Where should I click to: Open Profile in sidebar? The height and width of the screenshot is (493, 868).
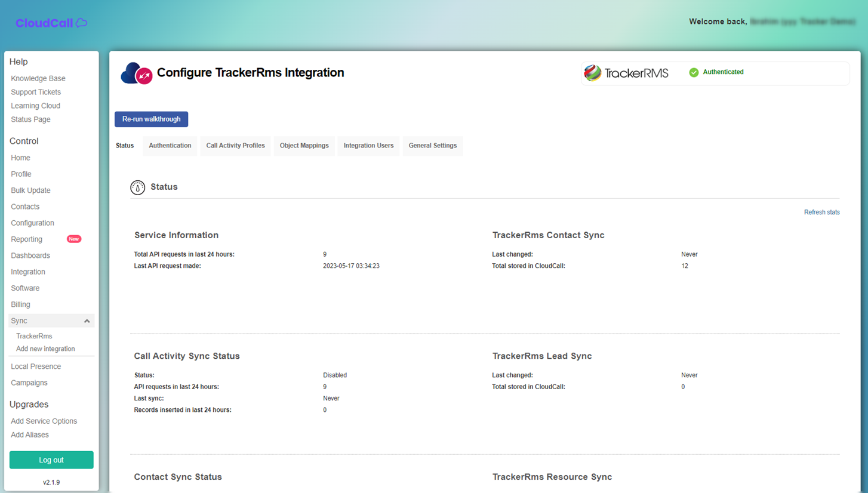pos(21,174)
